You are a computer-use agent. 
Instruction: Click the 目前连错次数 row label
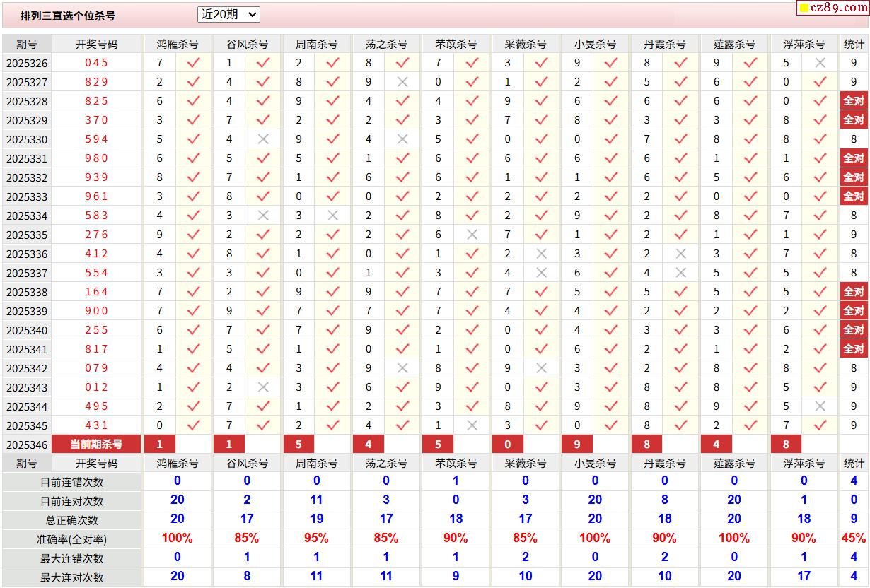tap(71, 483)
